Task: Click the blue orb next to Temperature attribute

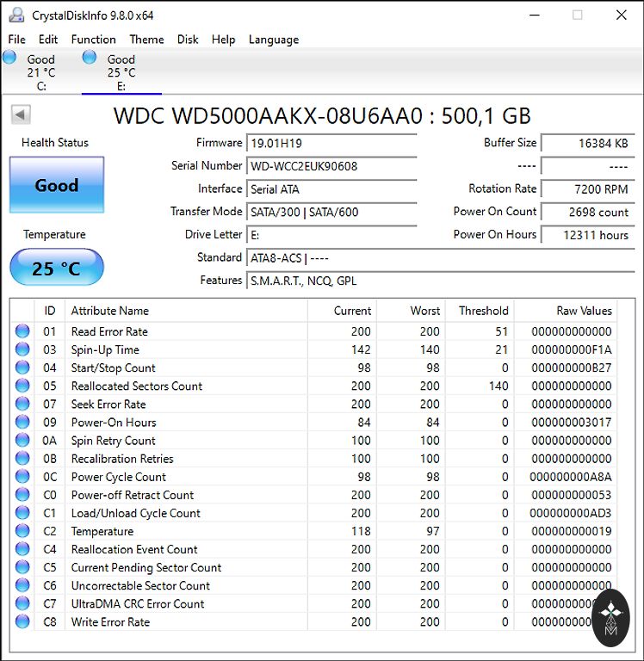Action: tap(22, 531)
